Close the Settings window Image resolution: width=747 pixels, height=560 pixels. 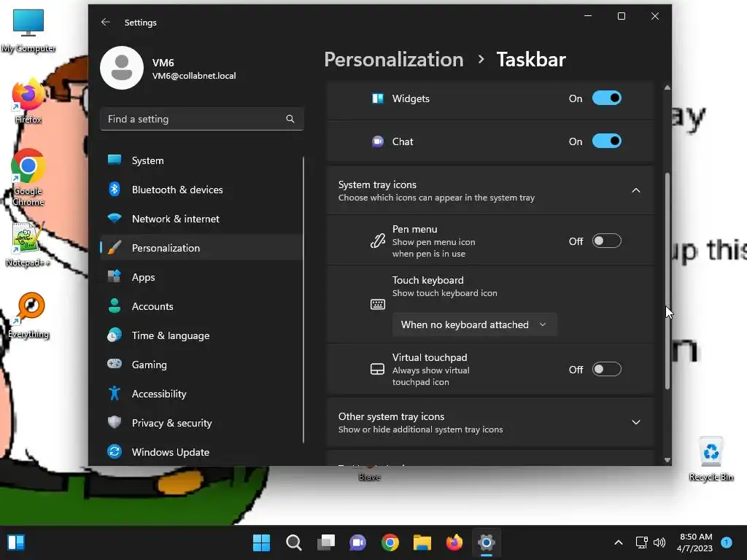pos(655,16)
